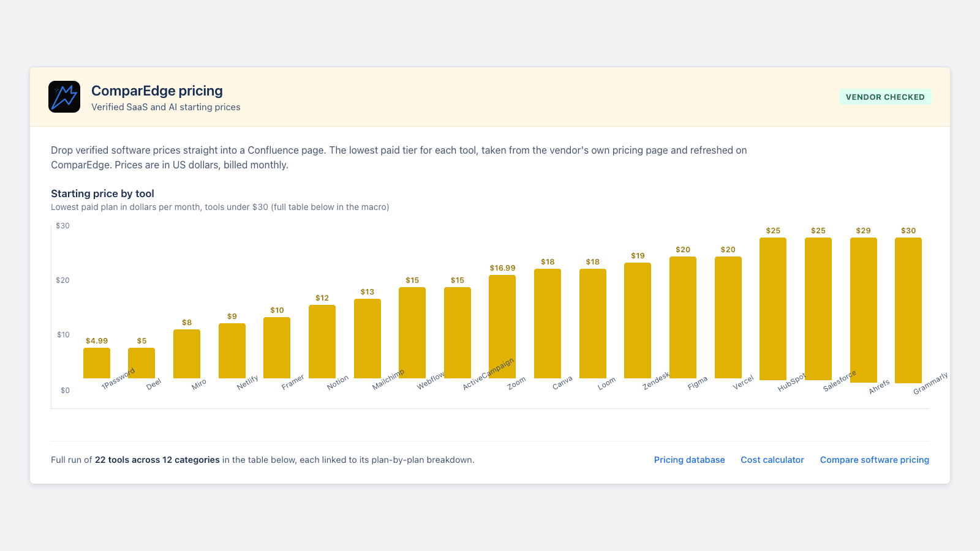Select the Zendesk bar at $19
980x551 pixels.
638,320
